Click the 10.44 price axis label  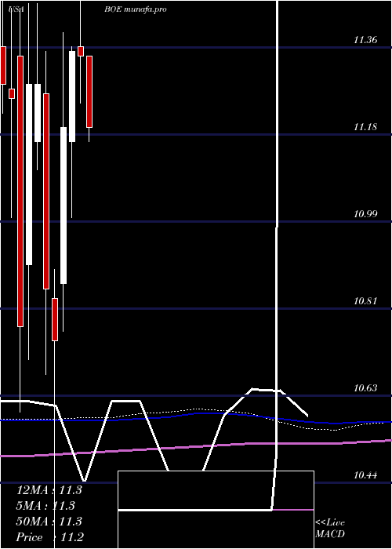[365, 474]
